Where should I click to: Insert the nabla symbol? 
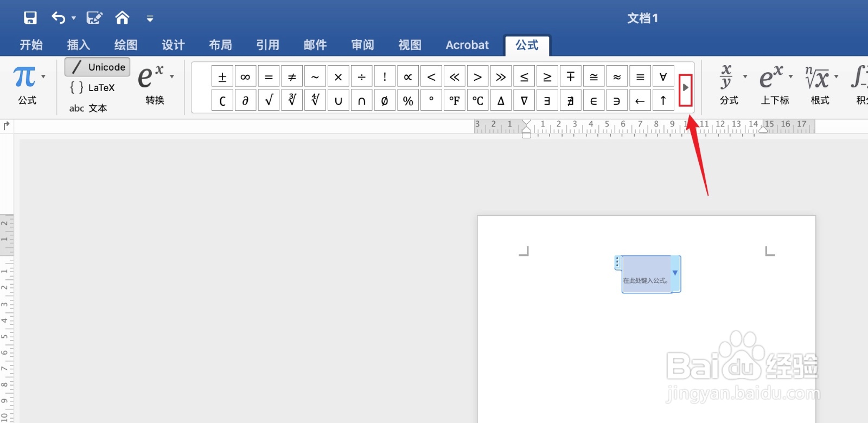point(524,100)
